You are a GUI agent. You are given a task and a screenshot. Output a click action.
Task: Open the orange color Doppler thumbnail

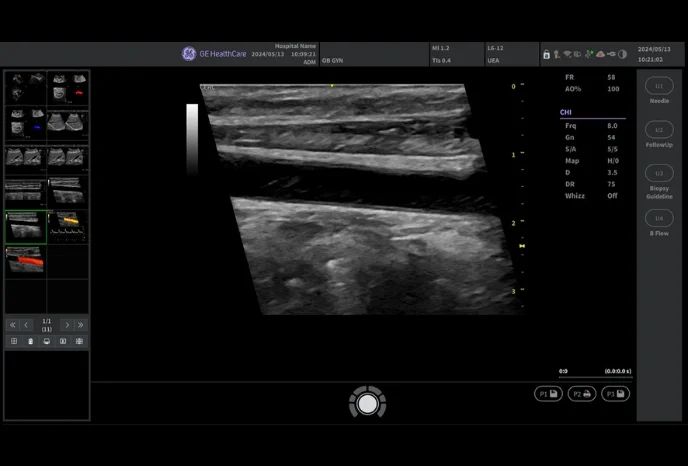point(25,261)
